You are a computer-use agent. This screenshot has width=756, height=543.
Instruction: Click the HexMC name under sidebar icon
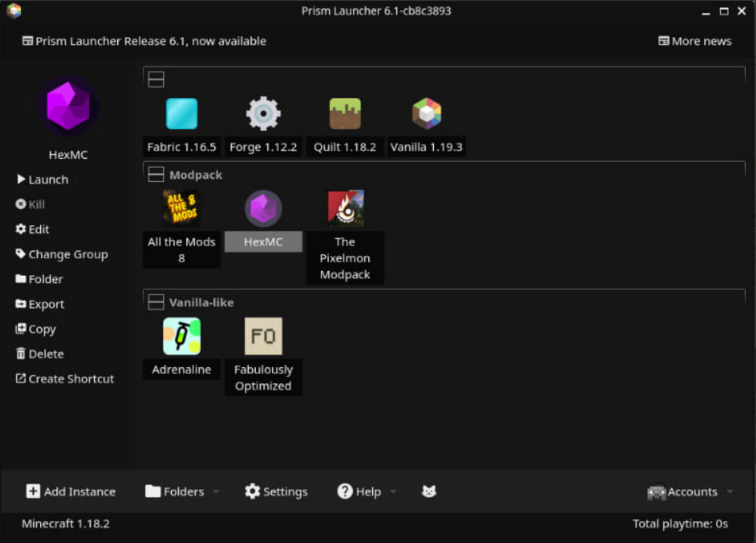(x=68, y=154)
